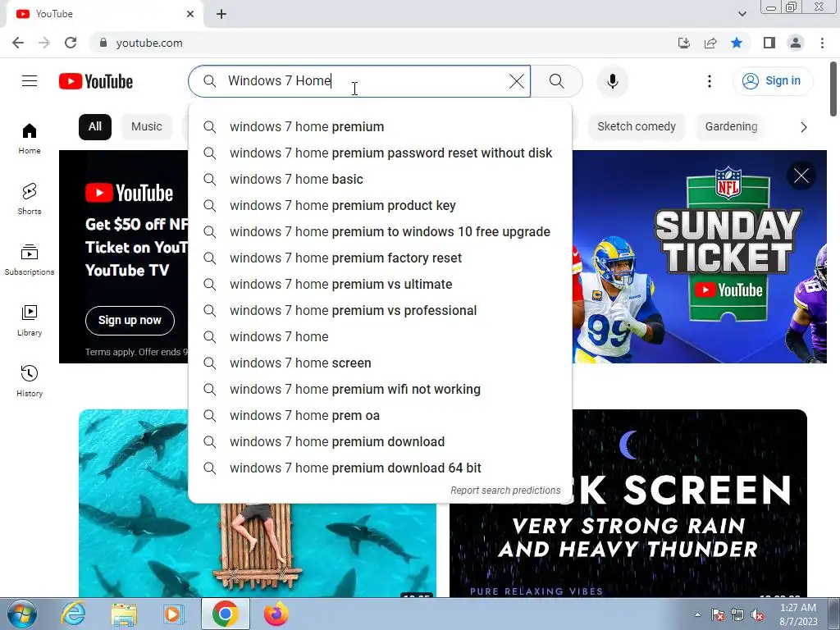The width and height of the screenshot is (840, 630).
Task: Close the YouTube tab
Action: coord(190,14)
